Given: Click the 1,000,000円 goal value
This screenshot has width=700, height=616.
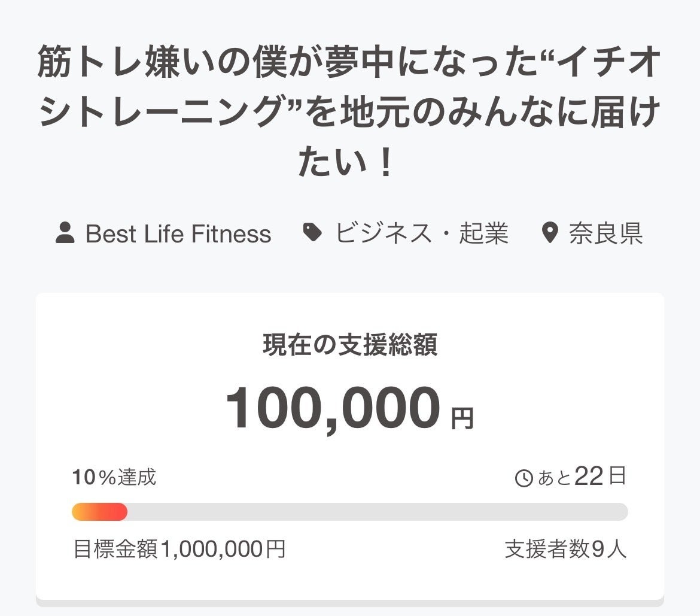Looking at the screenshot, I should [223, 549].
